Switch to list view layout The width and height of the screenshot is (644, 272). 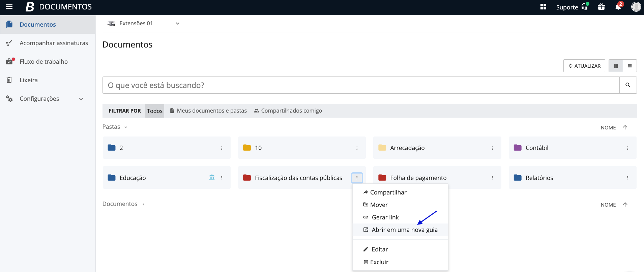(630, 66)
